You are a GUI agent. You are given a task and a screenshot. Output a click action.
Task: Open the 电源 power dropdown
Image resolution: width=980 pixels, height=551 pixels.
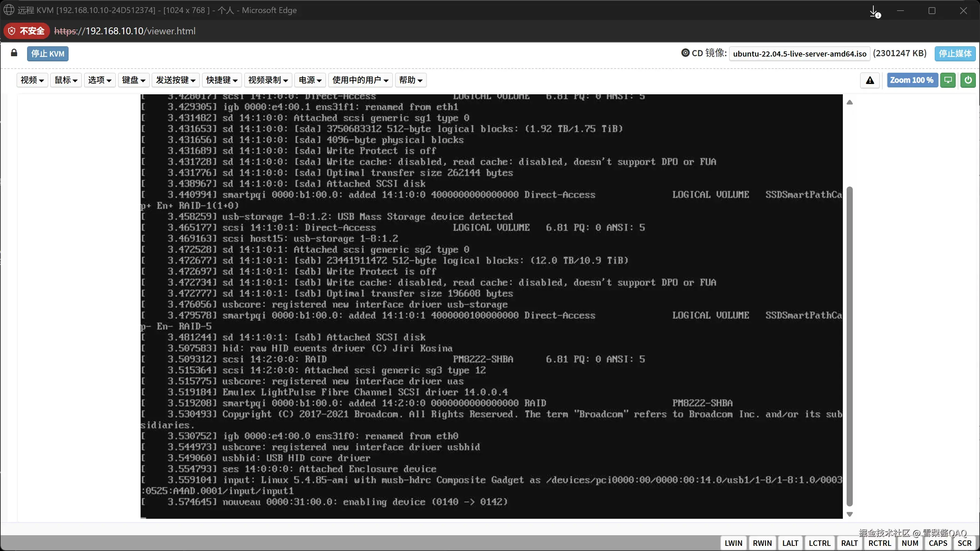[310, 80]
